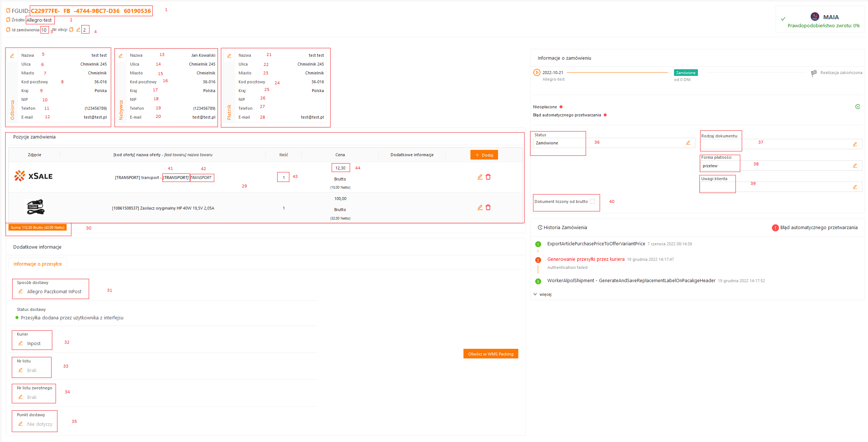Toggle Dokument liczony od brutto checkbox
The image size is (868, 442).
coord(592,201)
